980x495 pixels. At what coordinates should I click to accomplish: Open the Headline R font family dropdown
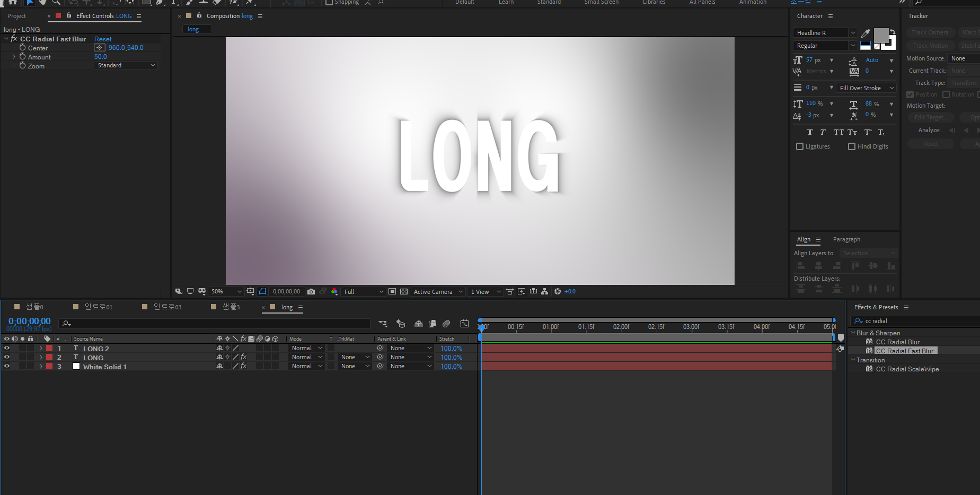[825, 33]
